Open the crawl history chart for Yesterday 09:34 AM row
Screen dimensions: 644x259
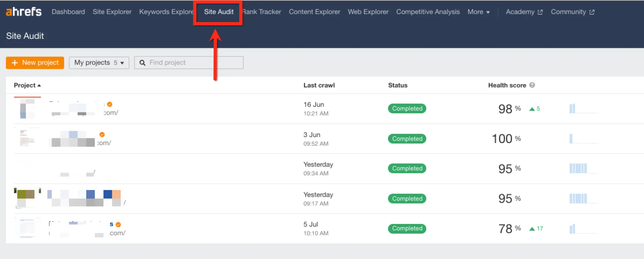tap(584, 168)
